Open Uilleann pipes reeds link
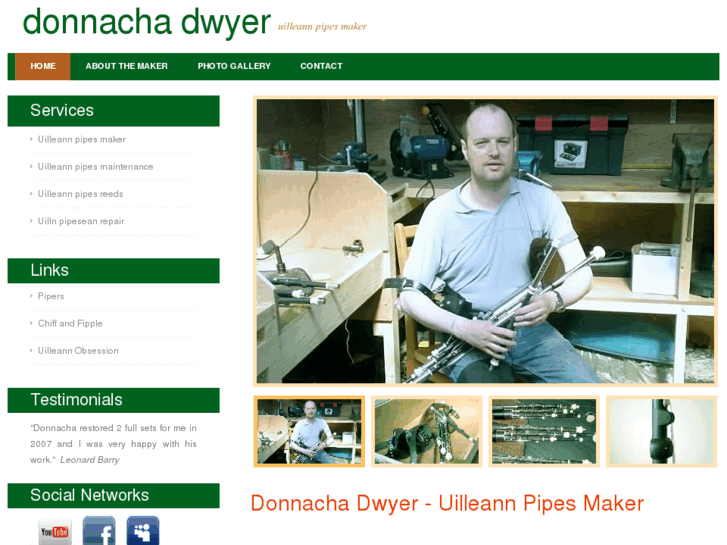Image resolution: width=727 pixels, height=545 pixels. click(x=80, y=194)
